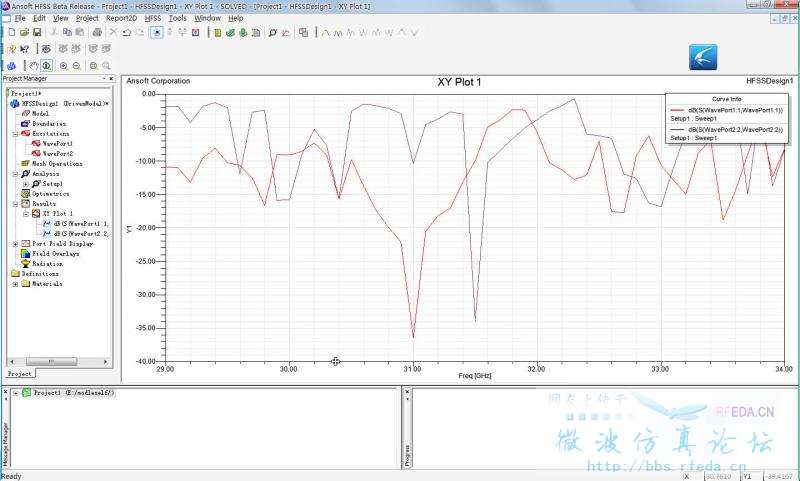
Task: Select WavePort1 in the project tree
Action: pos(58,144)
